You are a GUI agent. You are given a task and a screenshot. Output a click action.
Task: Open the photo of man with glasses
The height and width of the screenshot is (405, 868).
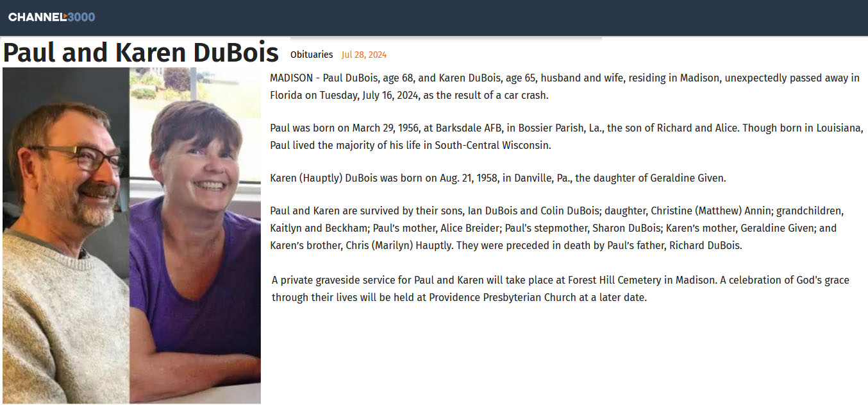[x=66, y=235]
